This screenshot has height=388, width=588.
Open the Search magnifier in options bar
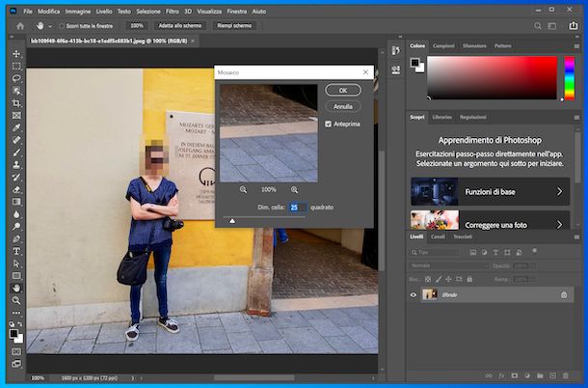tap(537, 26)
